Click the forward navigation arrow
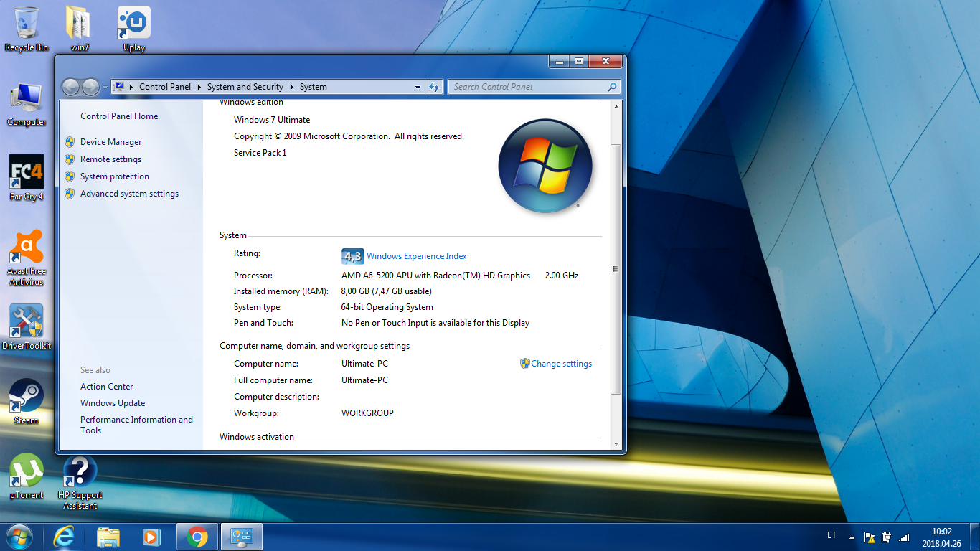Screen dimensions: 980x551 (x=90, y=87)
